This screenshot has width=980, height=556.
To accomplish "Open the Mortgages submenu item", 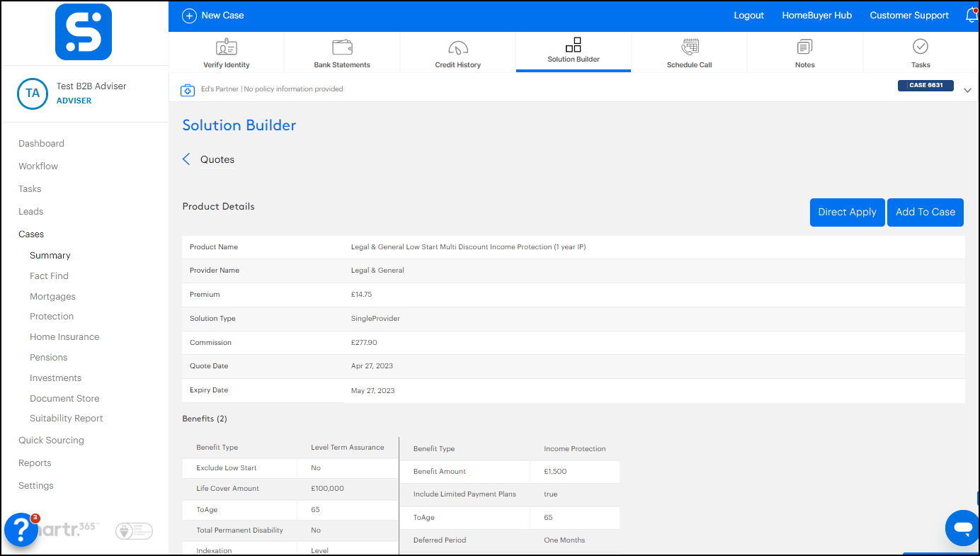I will pyautogui.click(x=52, y=296).
